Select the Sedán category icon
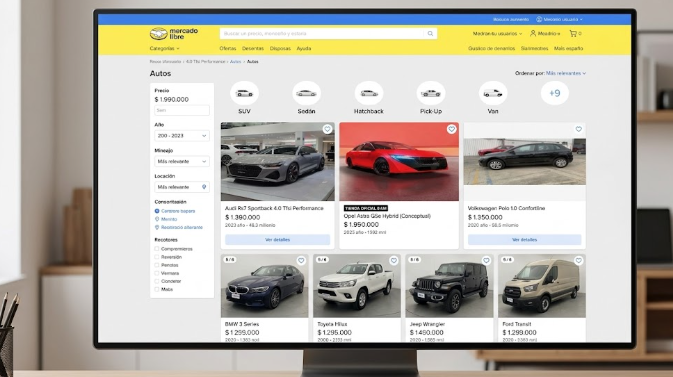 pyautogui.click(x=306, y=93)
